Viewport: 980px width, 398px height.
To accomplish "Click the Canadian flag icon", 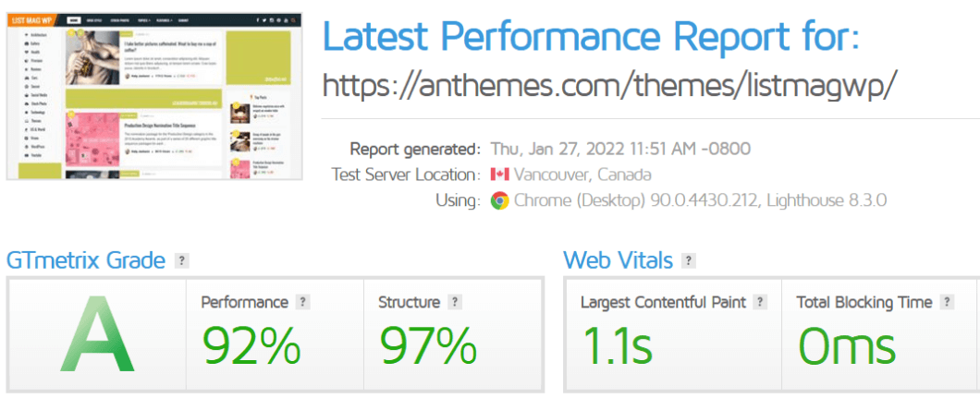I will pos(500,175).
